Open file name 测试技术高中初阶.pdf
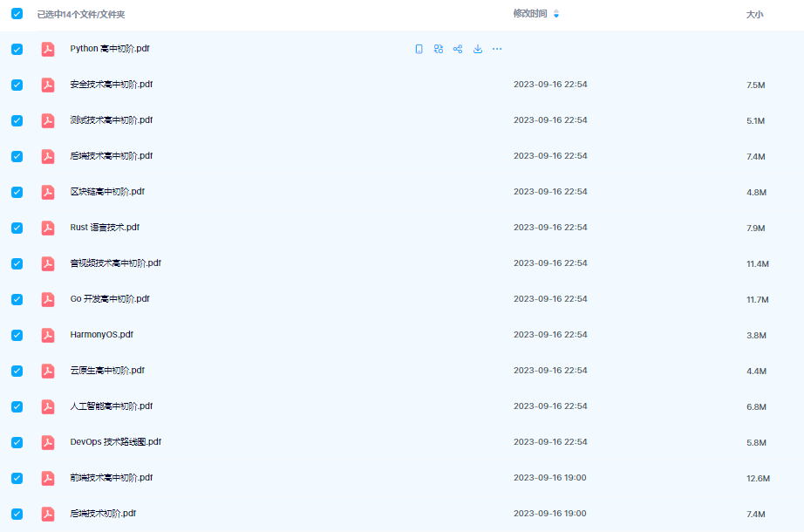Image resolution: width=804 pixels, height=532 pixels. pos(112,120)
